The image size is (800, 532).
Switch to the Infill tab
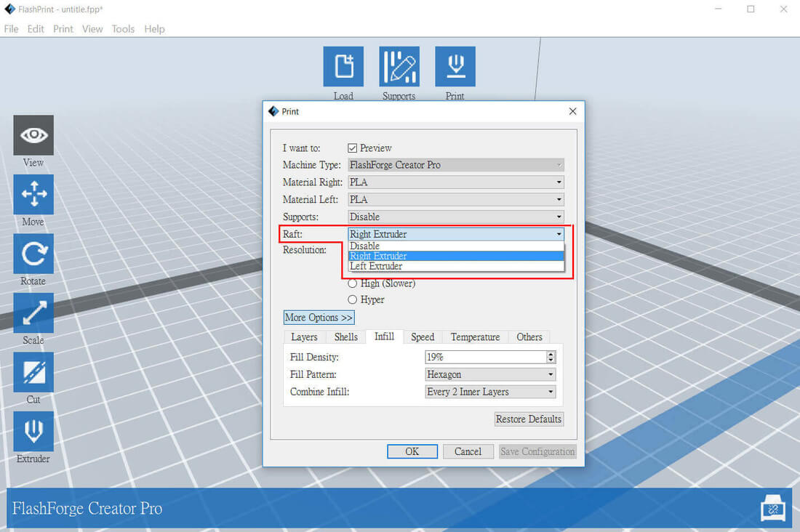coord(384,336)
